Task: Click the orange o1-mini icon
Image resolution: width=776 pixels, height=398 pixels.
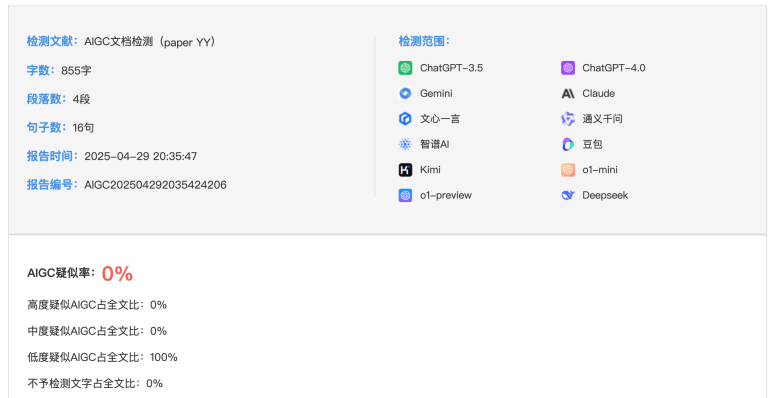Action: tap(568, 170)
